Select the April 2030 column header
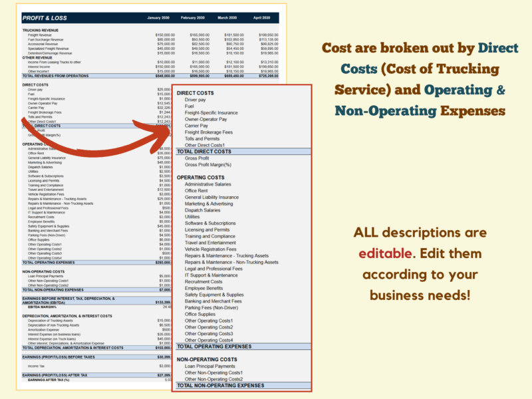 coord(261,18)
